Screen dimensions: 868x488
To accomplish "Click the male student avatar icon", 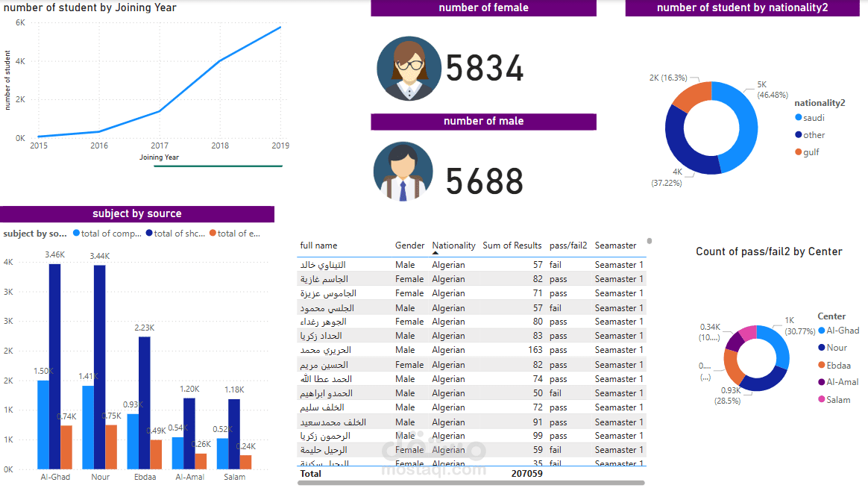I will point(403,172).
